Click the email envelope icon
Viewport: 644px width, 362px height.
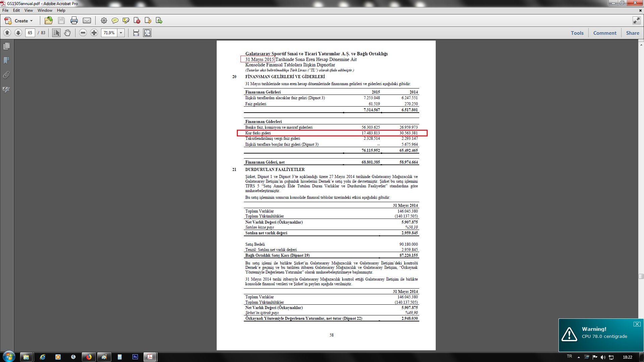87,21
